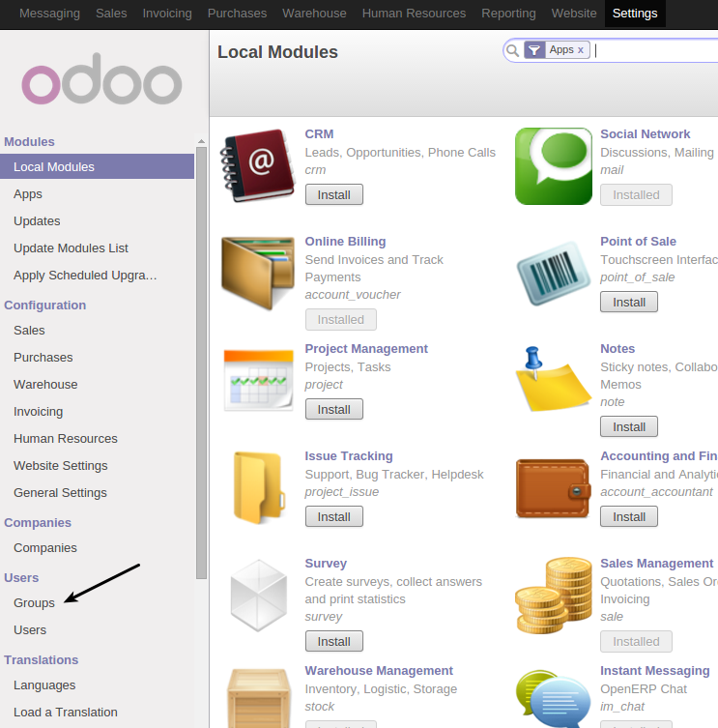Viewport: 718px width, 728px height.
Task: Click the Instant Messaging bubbles icon
Action: tap(553, 699)
